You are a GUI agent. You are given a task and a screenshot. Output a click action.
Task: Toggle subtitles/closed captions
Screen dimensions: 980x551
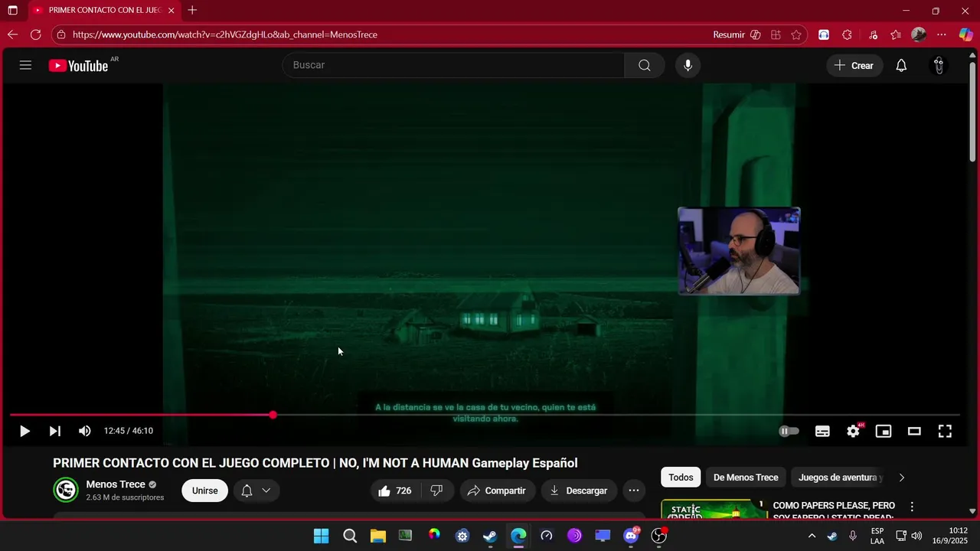click(x=822, y=431)
